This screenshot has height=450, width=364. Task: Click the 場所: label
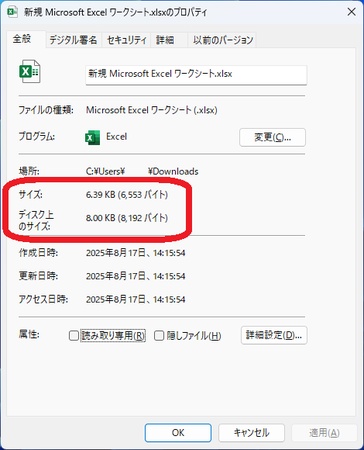[29, 171]
